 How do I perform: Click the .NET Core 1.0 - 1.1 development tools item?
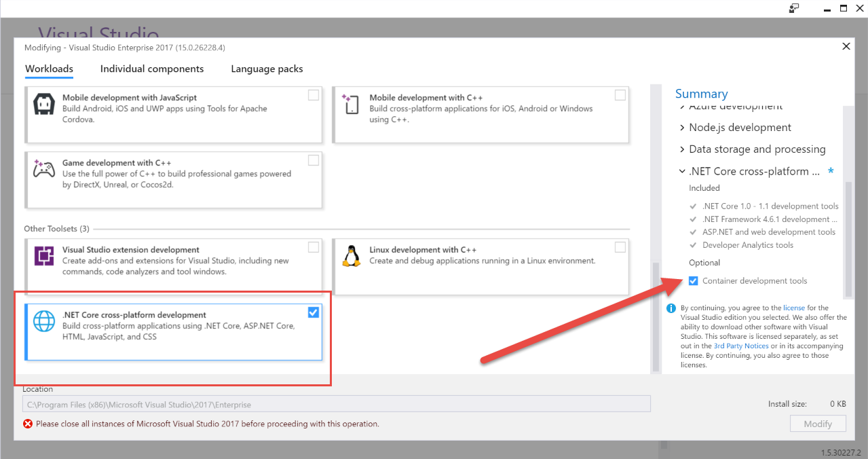(x=770, y=206)
